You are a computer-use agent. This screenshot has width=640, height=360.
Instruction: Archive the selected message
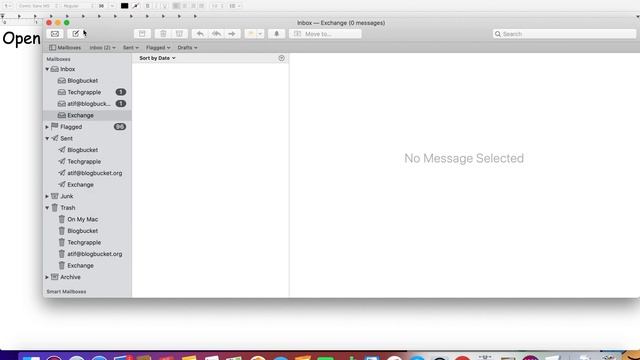click(x=142, y=34)
